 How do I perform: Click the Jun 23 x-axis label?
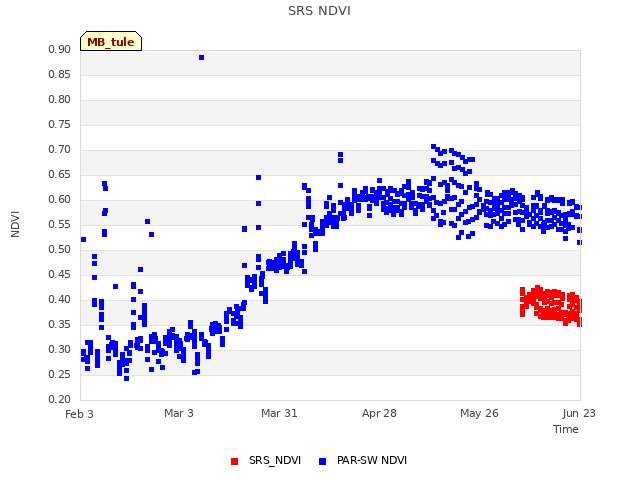point(579,413)
